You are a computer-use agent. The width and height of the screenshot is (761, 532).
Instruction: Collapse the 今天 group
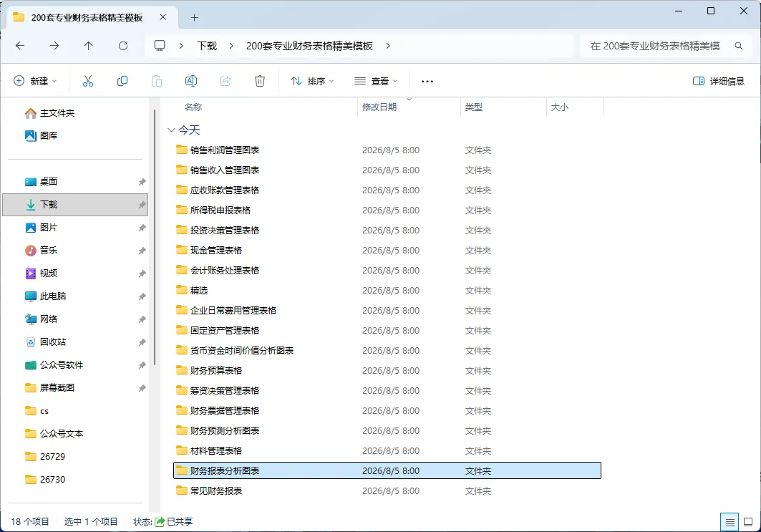(171, 130)
